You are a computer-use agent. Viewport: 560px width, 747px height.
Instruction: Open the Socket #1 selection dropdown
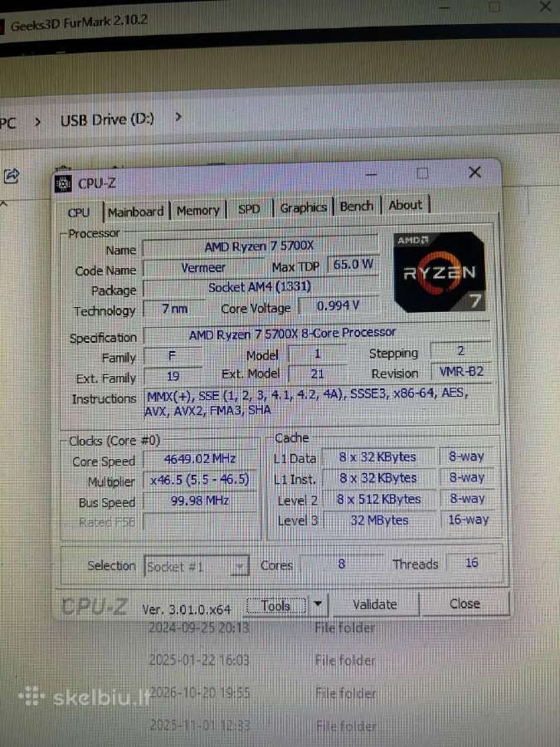(196, 566)
